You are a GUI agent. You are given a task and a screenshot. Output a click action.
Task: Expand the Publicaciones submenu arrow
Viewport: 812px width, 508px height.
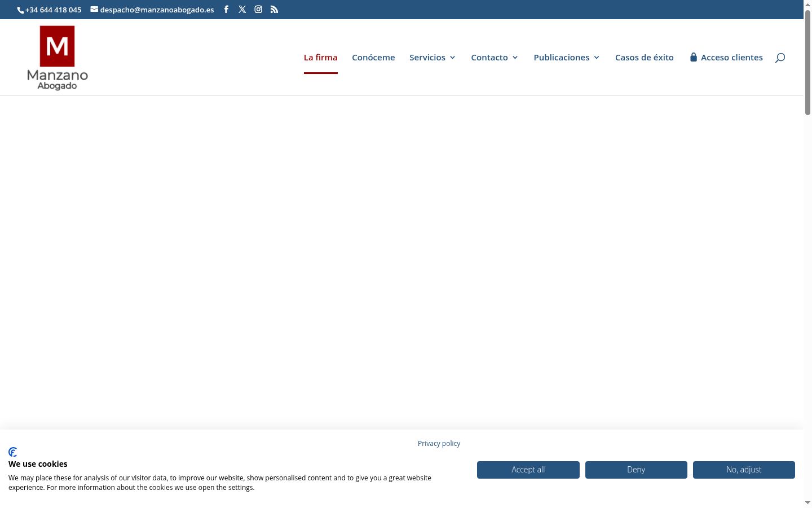pyautogui.click(x=597, y=58)
